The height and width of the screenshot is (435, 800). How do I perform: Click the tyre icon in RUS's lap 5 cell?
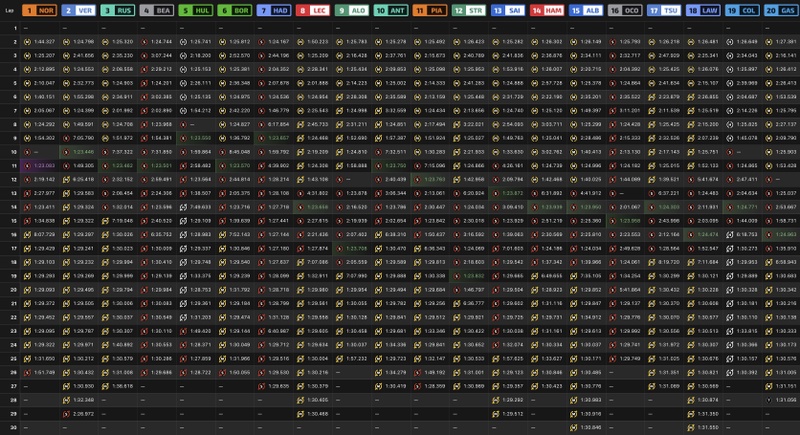(x=105, y=83)
